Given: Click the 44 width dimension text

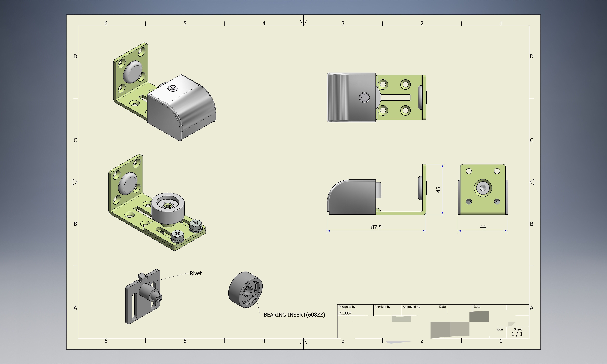Looking at the screenshot, I should tap(483, 227).
